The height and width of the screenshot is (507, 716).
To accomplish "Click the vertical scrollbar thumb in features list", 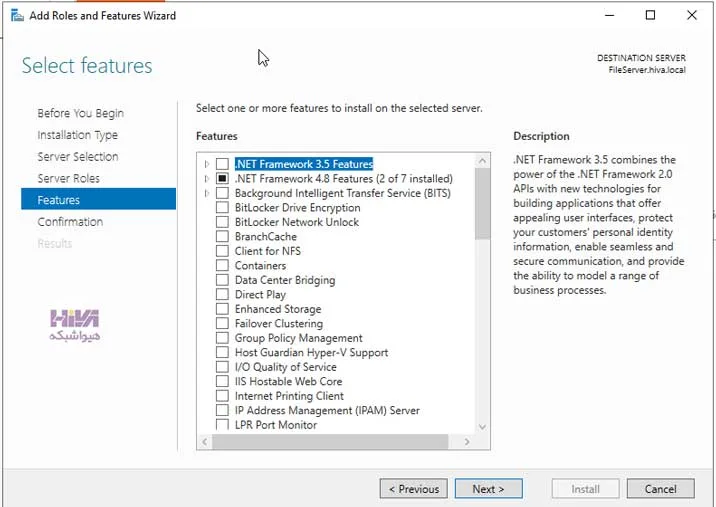I will tap(482, 204).
